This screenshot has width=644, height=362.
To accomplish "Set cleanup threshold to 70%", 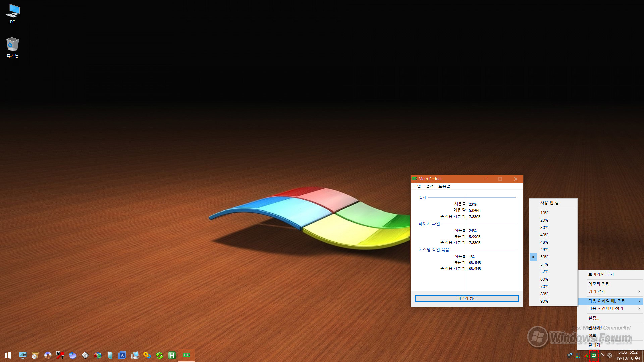I will 553,287.
